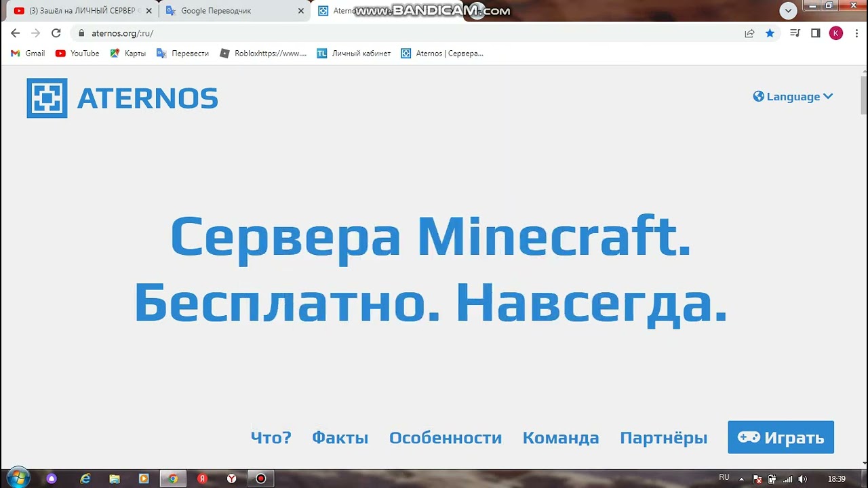Click the browser forward arrow

click(36, 33)
